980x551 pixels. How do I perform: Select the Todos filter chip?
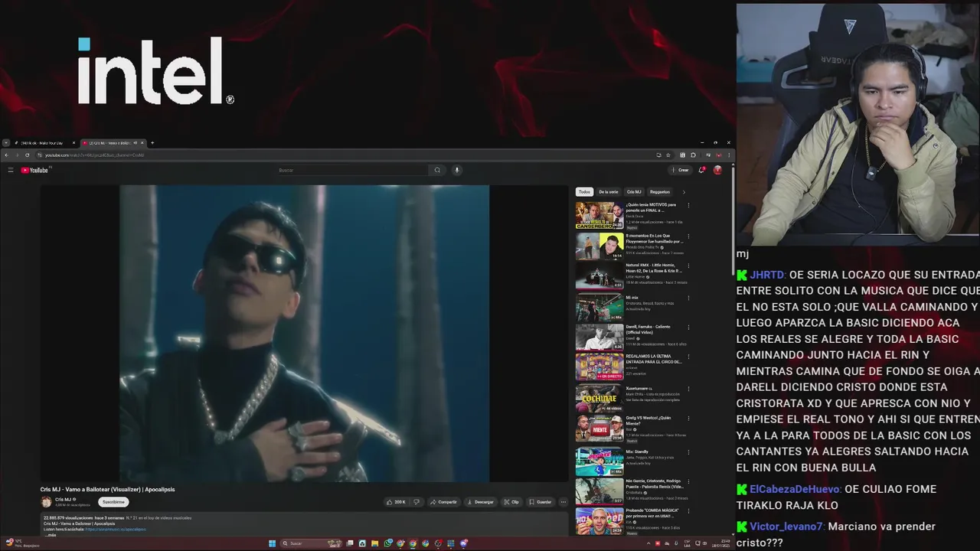[x=584, y=192]
